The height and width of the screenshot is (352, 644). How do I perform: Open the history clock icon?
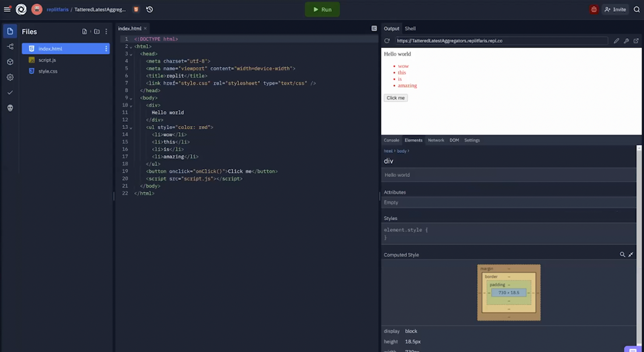(149, 10)
